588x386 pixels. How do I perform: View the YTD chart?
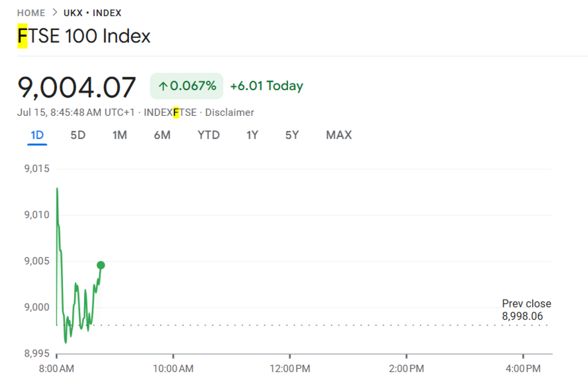tap(208, 135)
